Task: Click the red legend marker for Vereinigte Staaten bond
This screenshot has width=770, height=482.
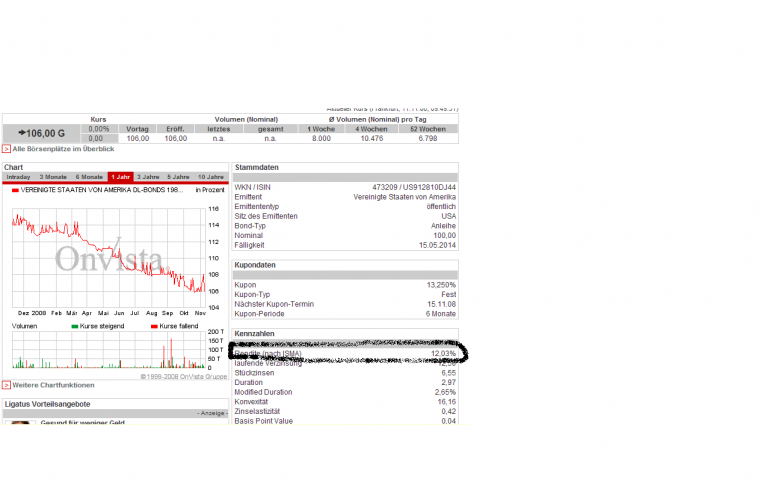Action: [x=15, y=190]
